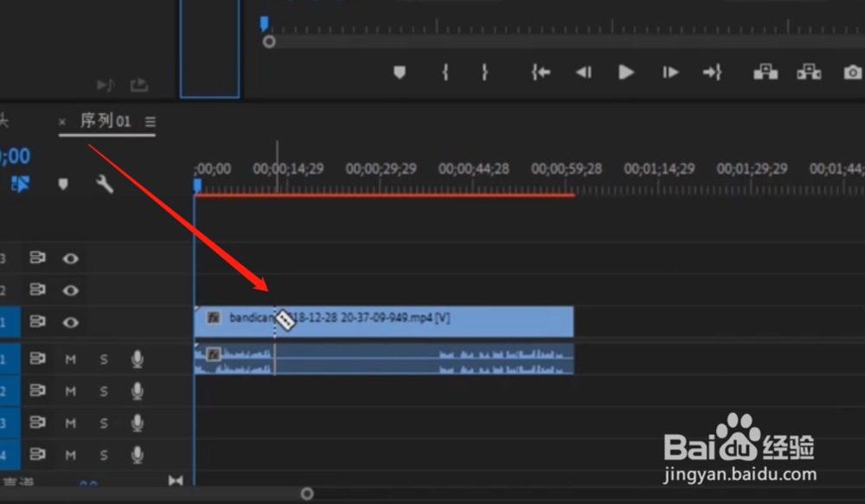The image size is (865, 504).
Task: Click the fx badge on video clip
Action: point(214,317)
